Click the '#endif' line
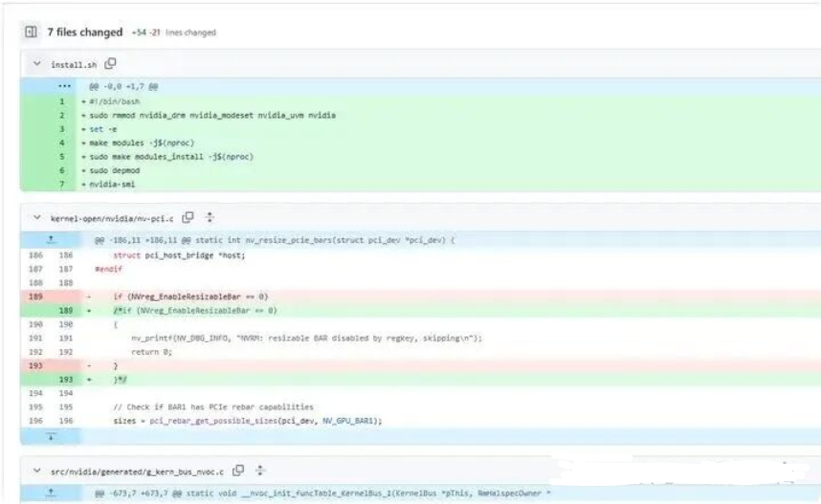The image size is (821, 504). pyautogui.click(x=108, y=269)
